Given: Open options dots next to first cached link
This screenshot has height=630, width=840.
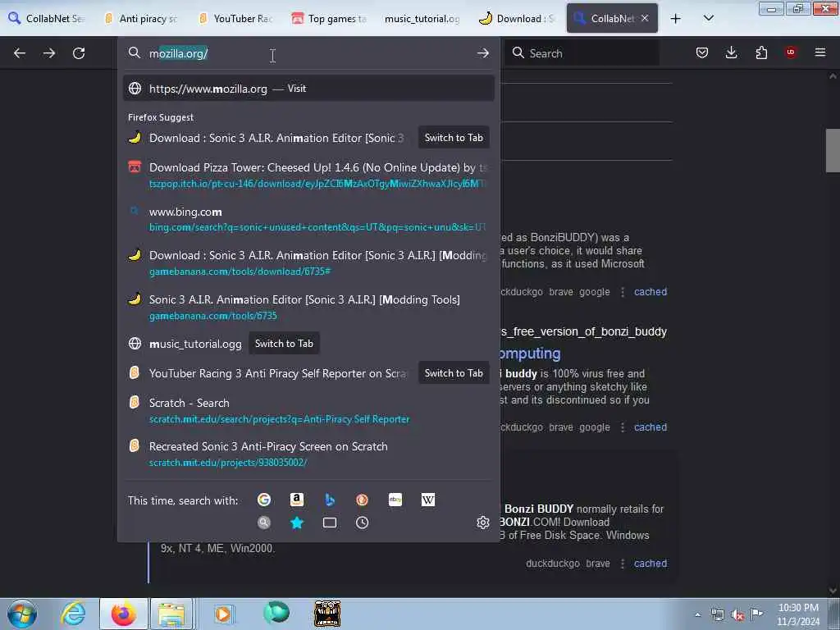Looking at the screenshot, I should [623, 292].
